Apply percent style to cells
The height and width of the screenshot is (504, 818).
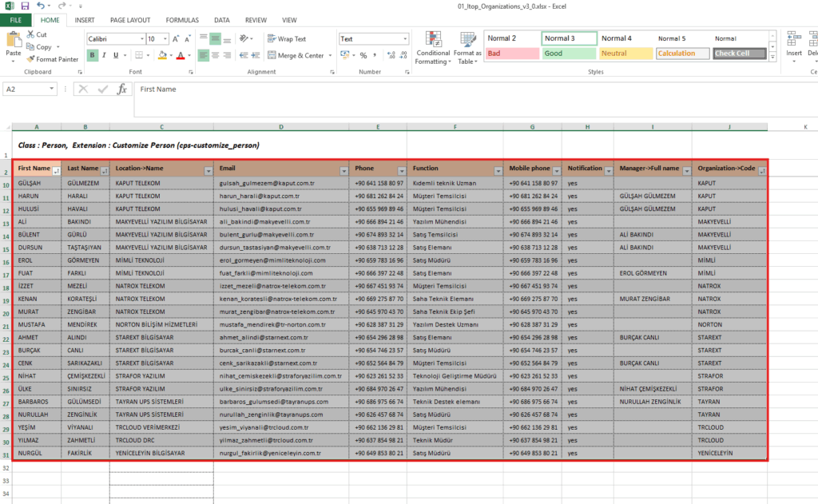click(363, 55)
